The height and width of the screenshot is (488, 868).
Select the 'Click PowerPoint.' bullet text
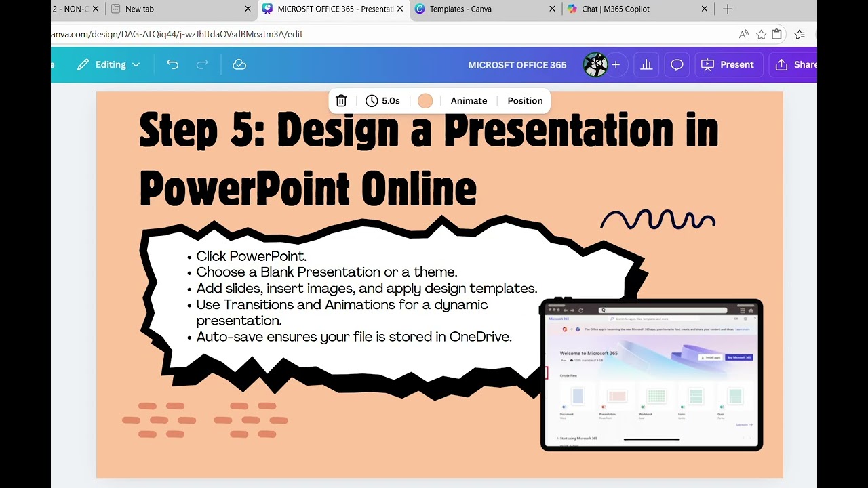(252, 256)
